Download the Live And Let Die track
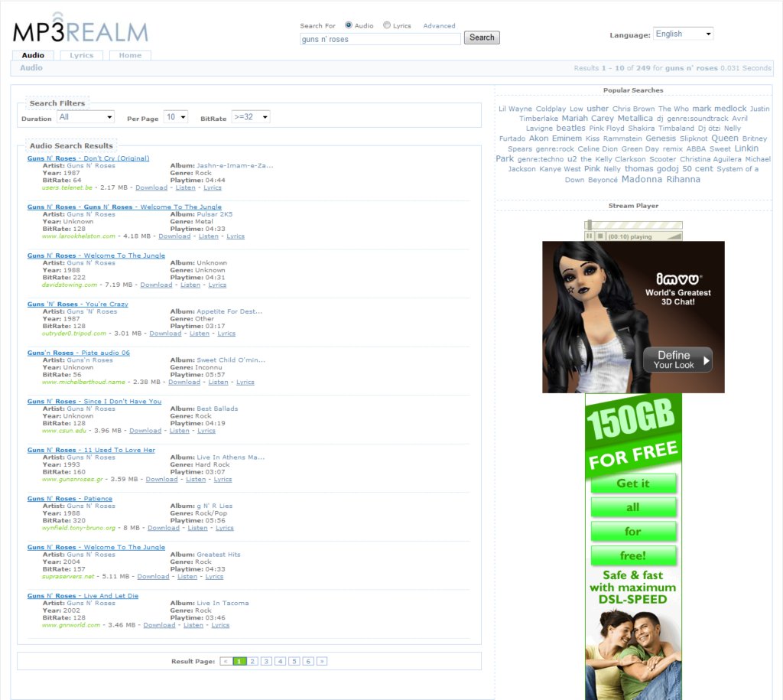 [x=159, y=626]
